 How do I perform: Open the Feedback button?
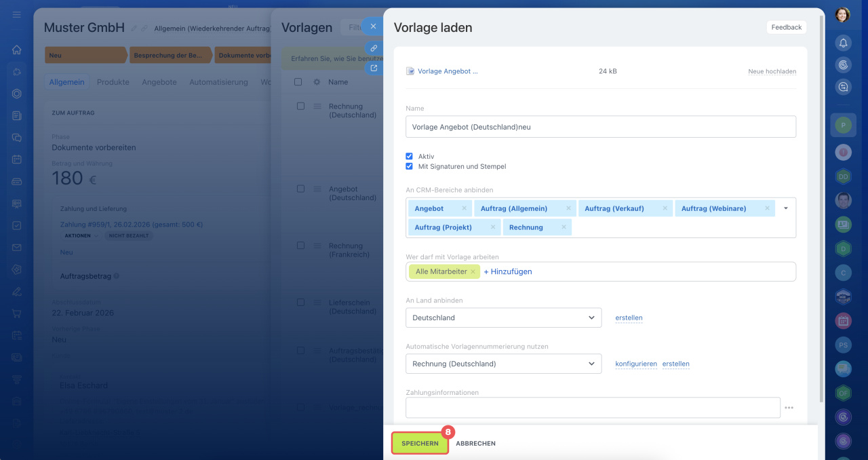[x=787, y=27]
